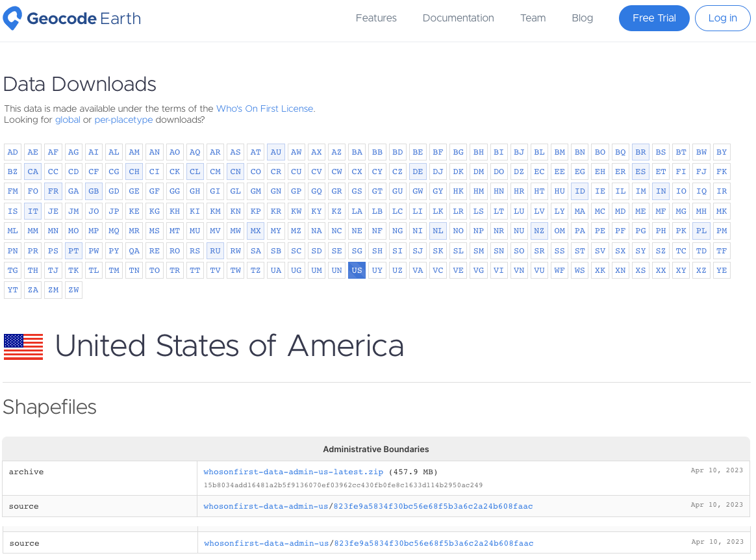This screenshot has height=560, width=756.
Task: Select the HK country code
Action: [x=458, y=192]
